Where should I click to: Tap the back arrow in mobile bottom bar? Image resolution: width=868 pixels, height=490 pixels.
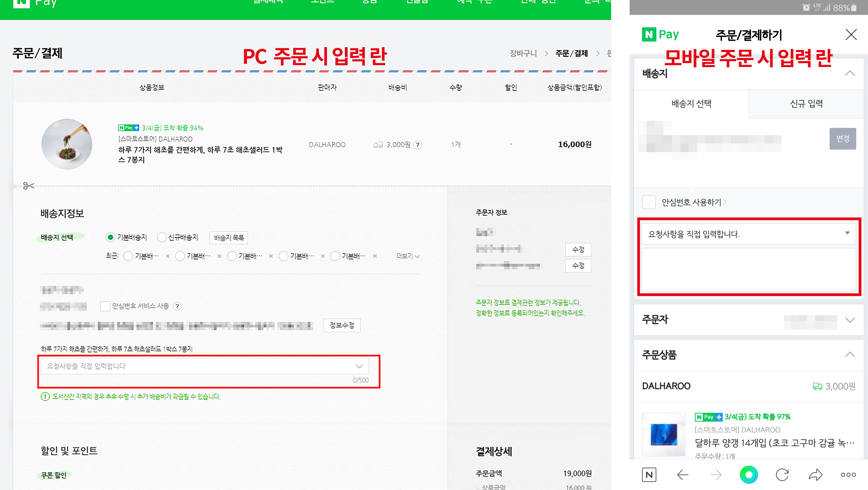tap(682, 475)
